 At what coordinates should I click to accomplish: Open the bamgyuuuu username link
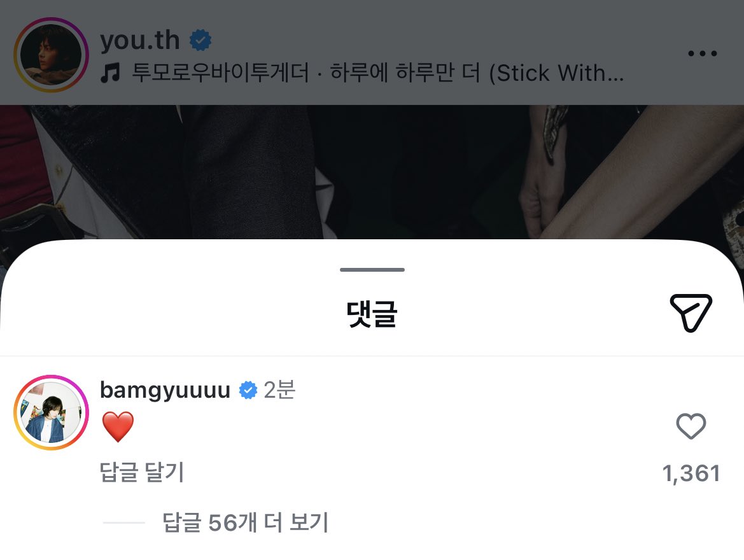(x=165, y=390)
